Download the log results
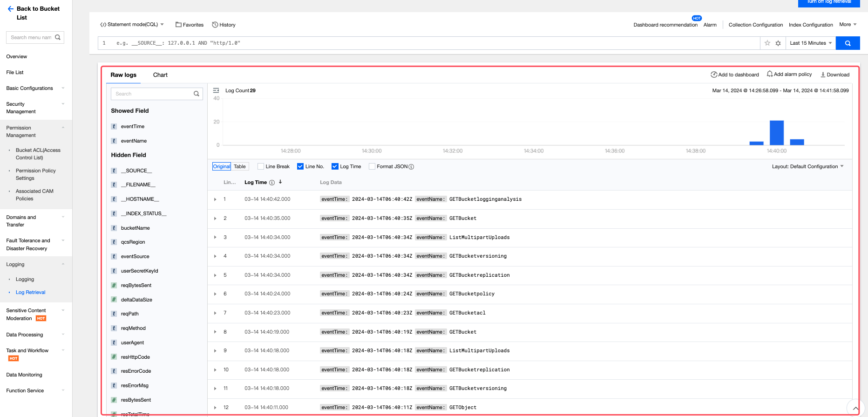Image resolution: width=868 pixels, height=417 pixels. [834, 75]
